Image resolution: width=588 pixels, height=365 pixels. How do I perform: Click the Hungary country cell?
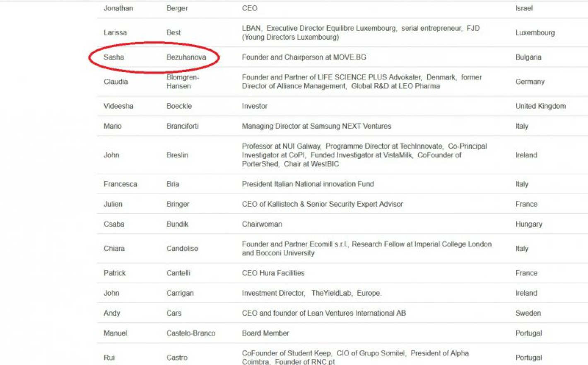point(528,224)
